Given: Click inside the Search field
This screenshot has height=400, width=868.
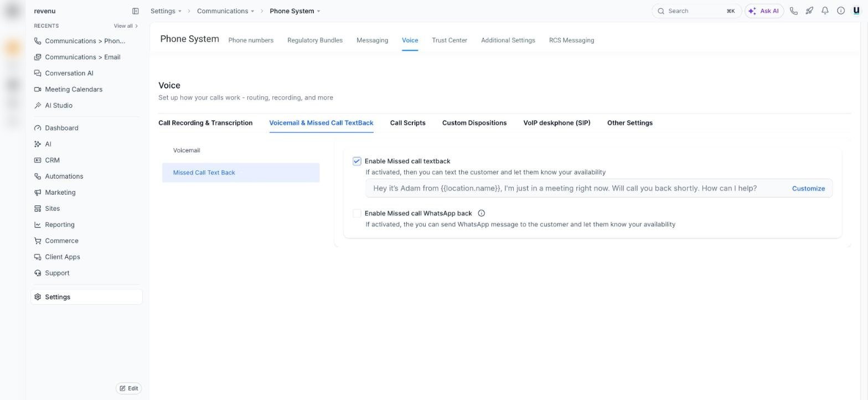Looking at the screenshot, I should pos(697,11).
